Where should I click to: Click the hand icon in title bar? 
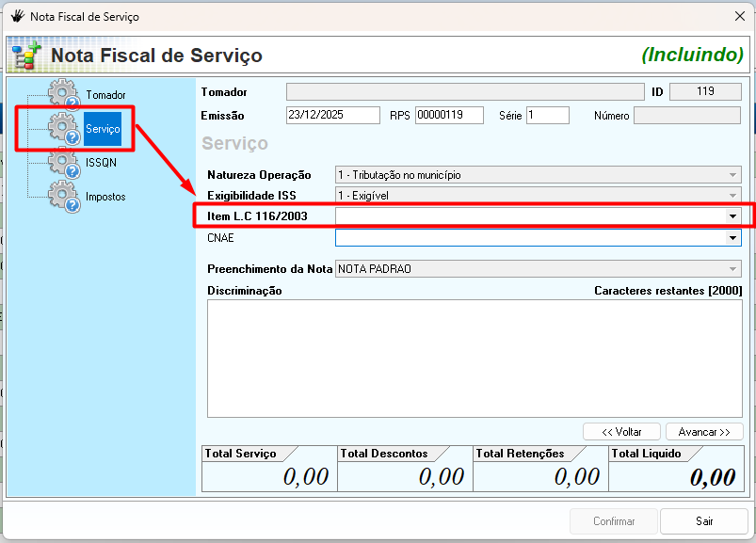click(17, 17)
